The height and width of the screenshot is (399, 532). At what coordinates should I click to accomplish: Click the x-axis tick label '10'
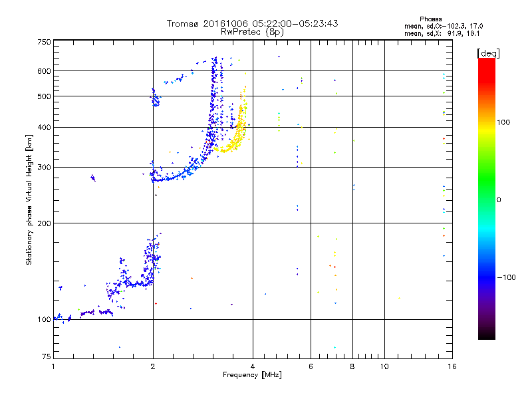coord(384,366)
